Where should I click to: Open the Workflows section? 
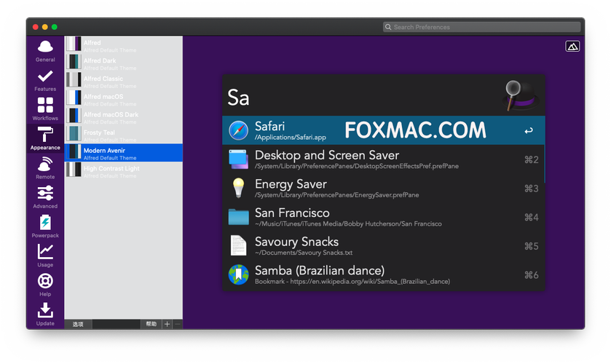click(45, 109)
